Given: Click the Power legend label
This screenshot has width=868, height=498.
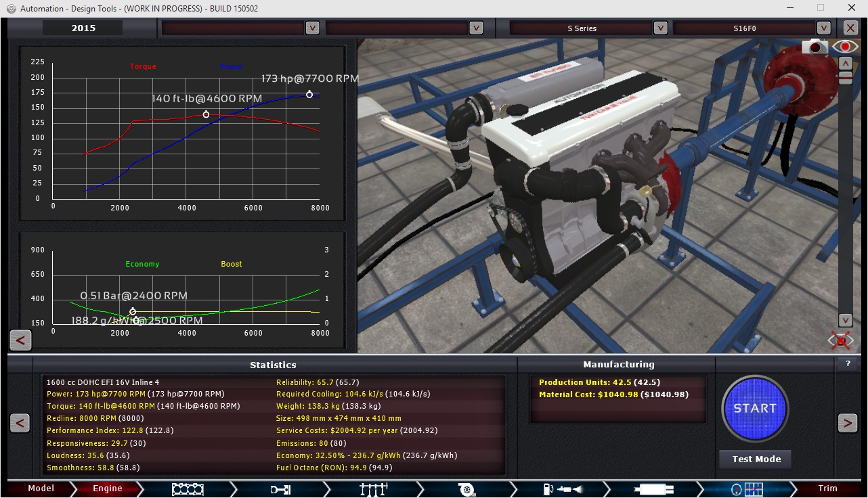Looking at the screenshot, I should click(x=232, y=66).
